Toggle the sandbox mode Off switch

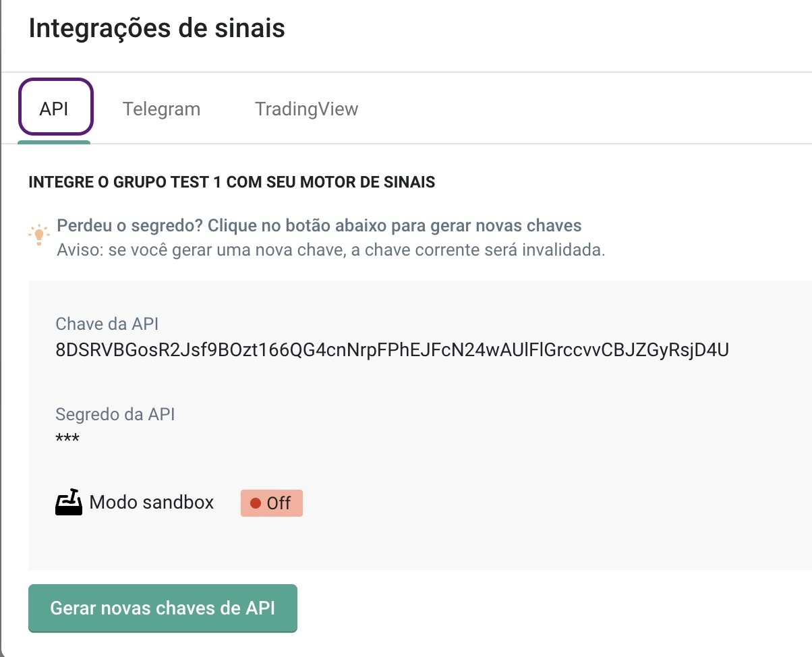272,503
